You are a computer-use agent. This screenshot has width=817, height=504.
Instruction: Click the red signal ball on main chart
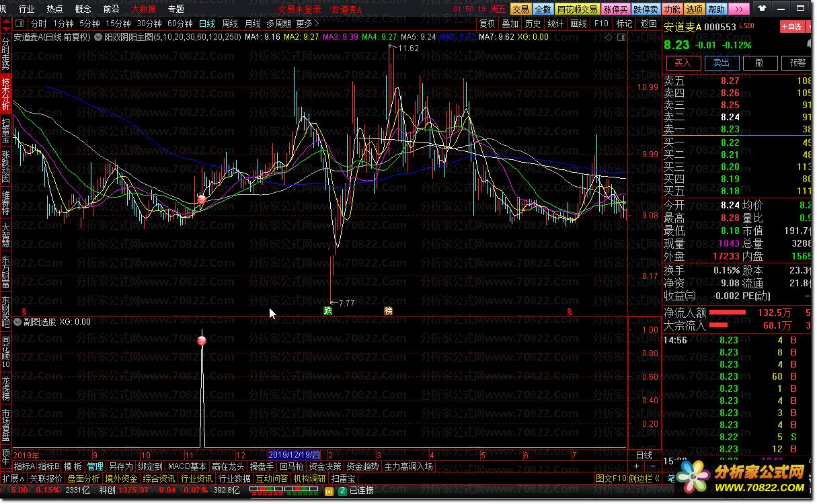(x=201, y=200)
